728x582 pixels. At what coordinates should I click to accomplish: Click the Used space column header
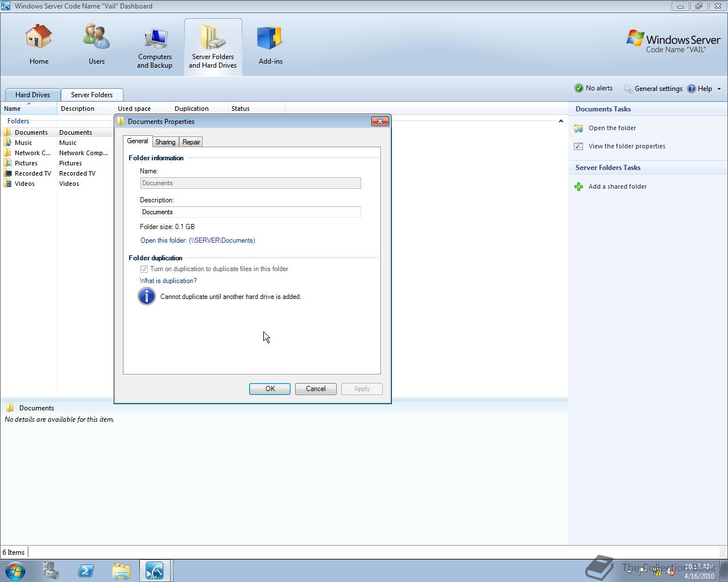[x=142, y=109]
